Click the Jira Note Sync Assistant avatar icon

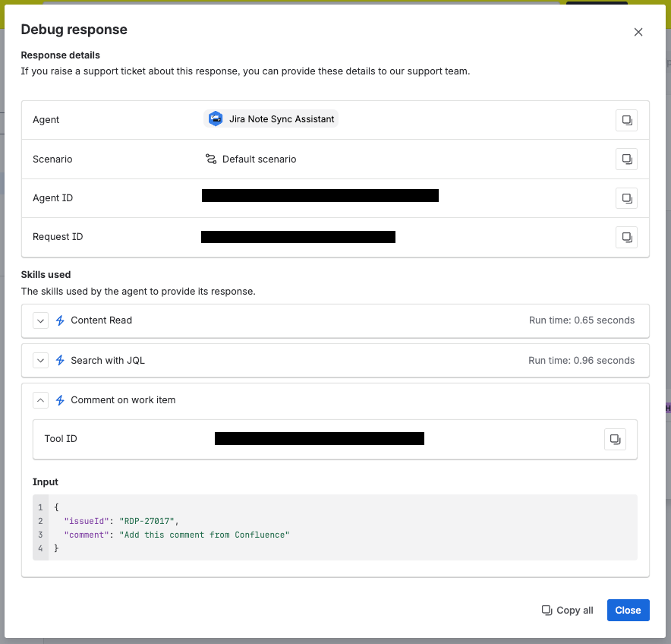pos(216,118)
